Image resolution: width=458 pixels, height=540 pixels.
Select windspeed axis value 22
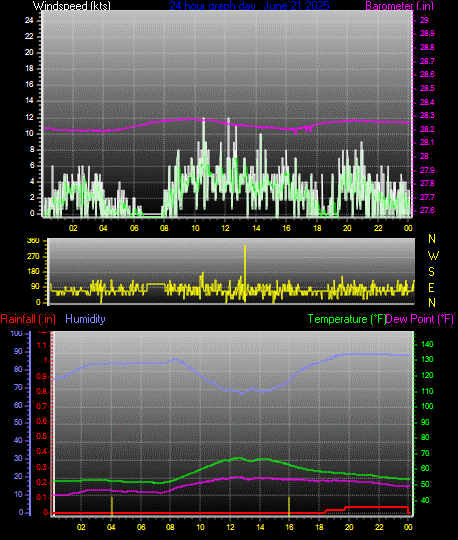coord(29,36)
